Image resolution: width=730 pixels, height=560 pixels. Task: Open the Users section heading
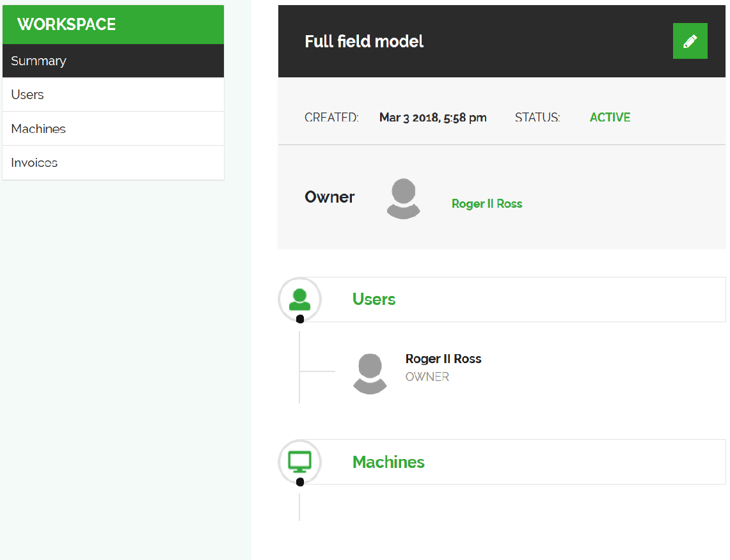(374, 299)
